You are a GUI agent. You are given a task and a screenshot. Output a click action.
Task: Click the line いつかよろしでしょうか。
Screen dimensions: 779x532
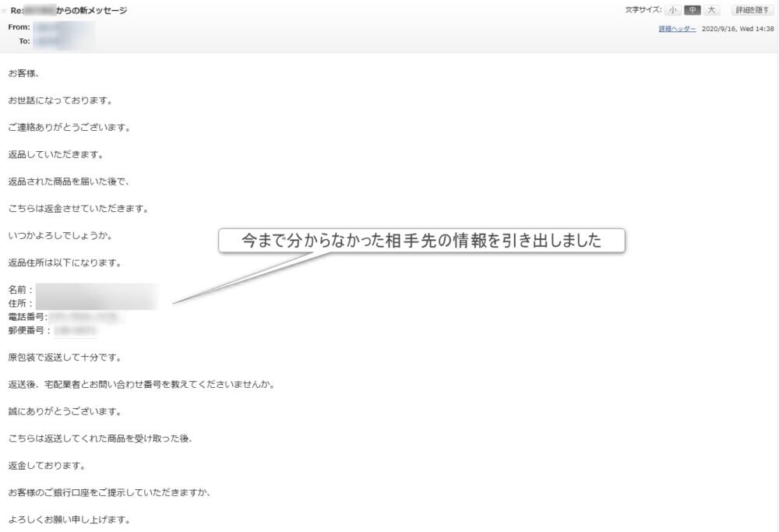(61, 235)
